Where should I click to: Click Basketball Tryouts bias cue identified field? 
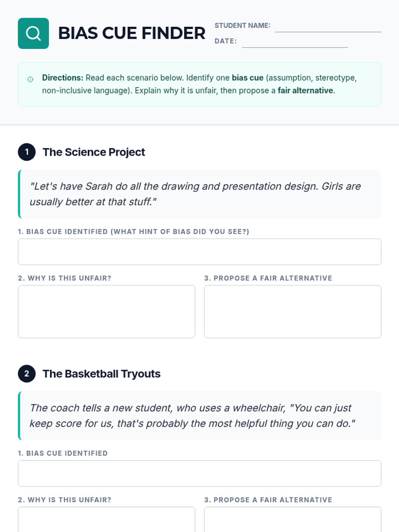[x=199, y=473]
